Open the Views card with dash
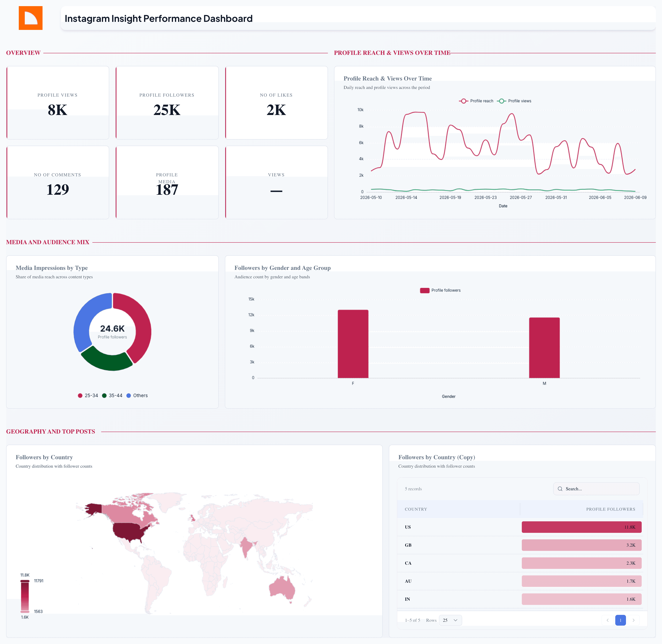The width and height of the screenshot is (662, 644). (x=276, y=182)
